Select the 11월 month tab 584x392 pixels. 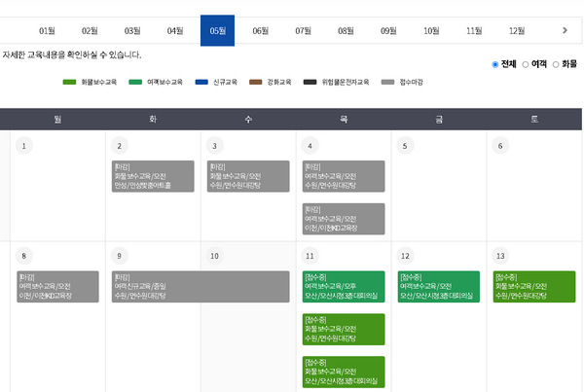pos(474,31)
